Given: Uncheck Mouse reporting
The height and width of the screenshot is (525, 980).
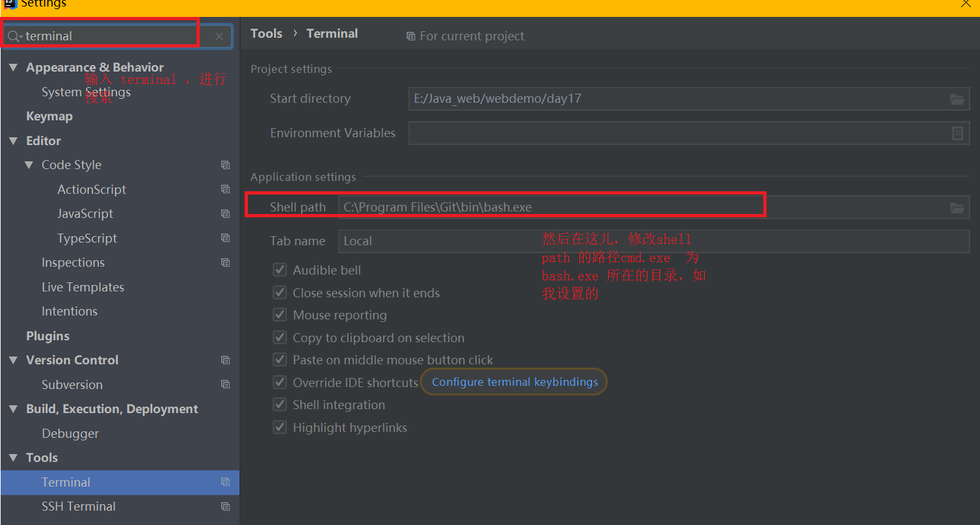Looking at the screenshot, I should (x=279, y=314).
